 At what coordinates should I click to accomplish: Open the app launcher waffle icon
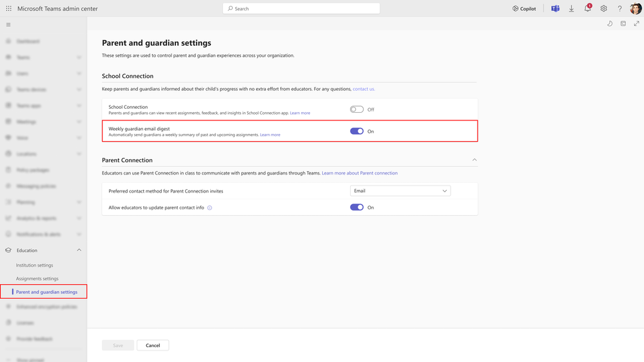click(8, 8)
